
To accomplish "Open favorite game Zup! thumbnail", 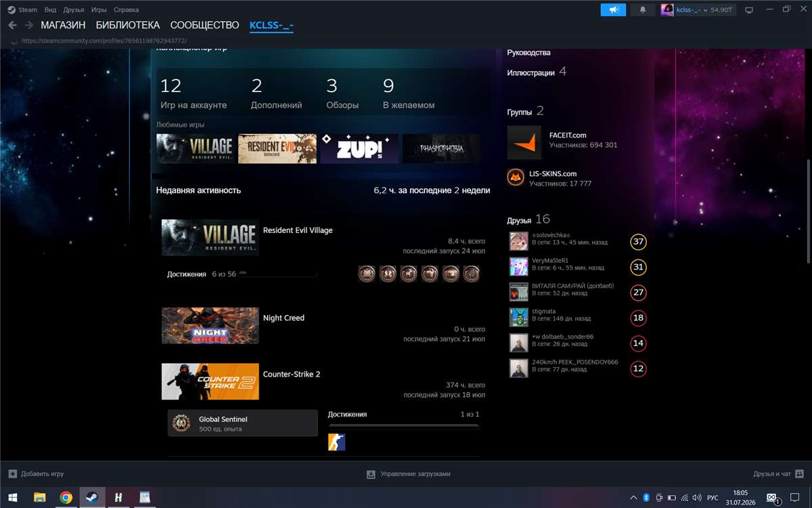I will tap(359, 148).
